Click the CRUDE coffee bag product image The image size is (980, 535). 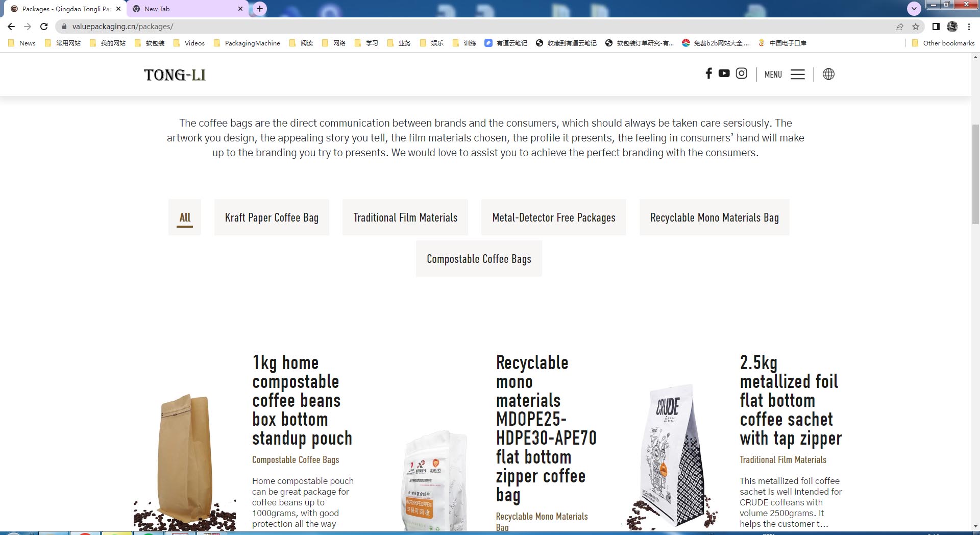pos(671,457)
